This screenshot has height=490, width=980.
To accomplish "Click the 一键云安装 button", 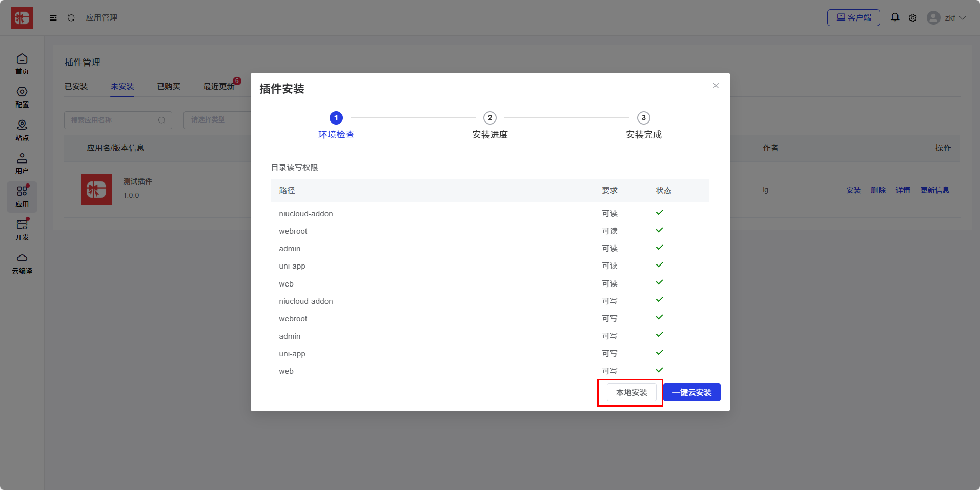I will click(692, 393).
